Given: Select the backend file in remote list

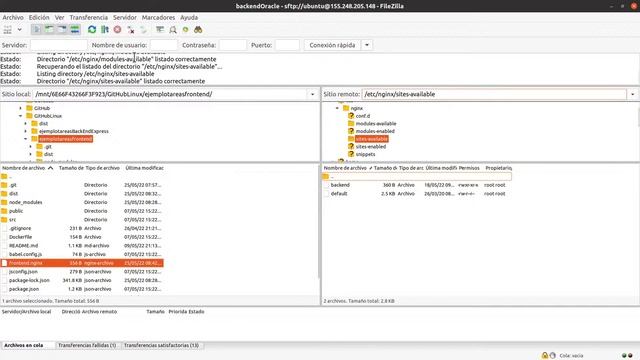Looking at the screenshot, I should (340, 185).
